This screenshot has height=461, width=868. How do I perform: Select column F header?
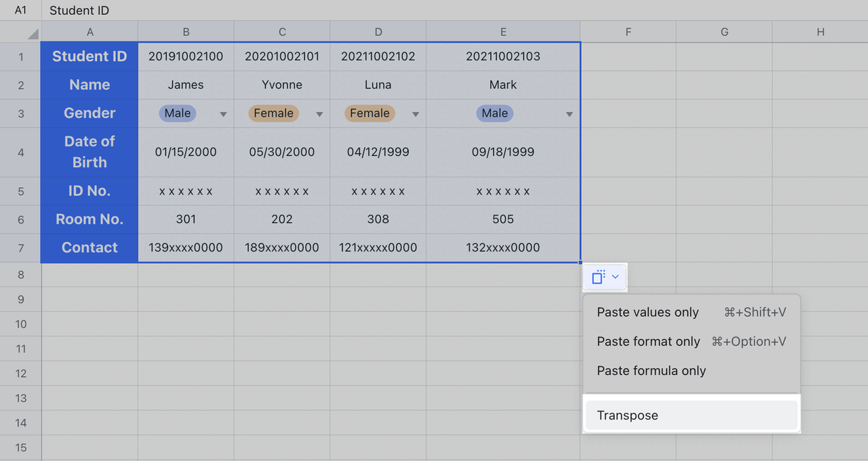pyautogui.click(x=628, y=32)
